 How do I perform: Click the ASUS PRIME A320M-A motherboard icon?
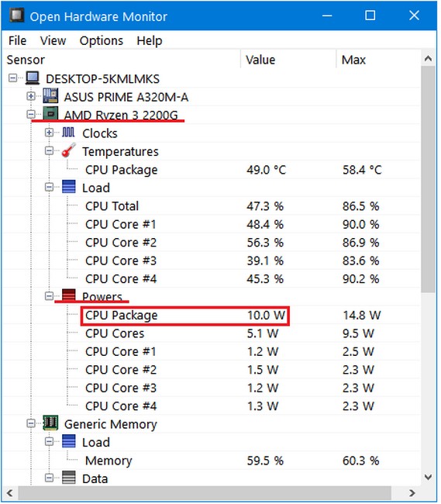50,96
